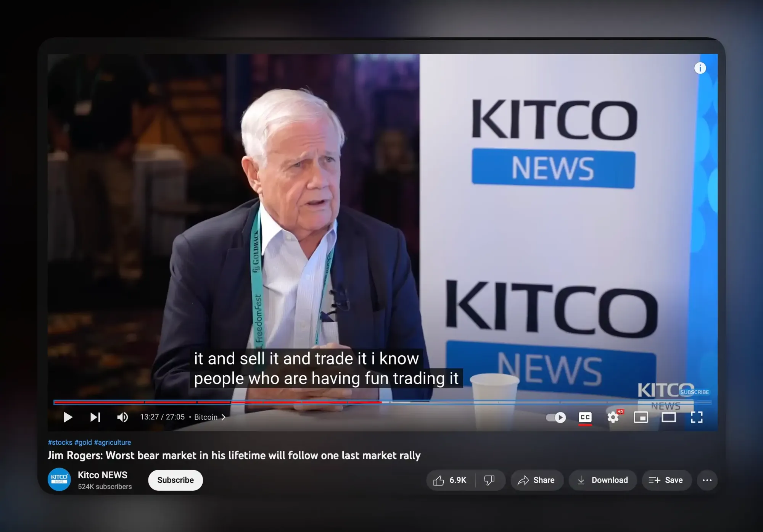Enter full screen mode
763x532 pixels.
pos(697,417)
